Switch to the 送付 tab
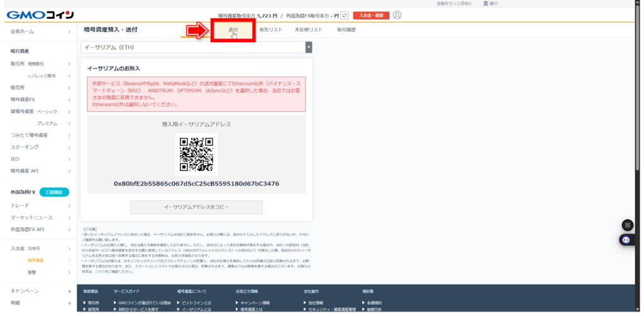644x316 pixels. coord(233,30)
